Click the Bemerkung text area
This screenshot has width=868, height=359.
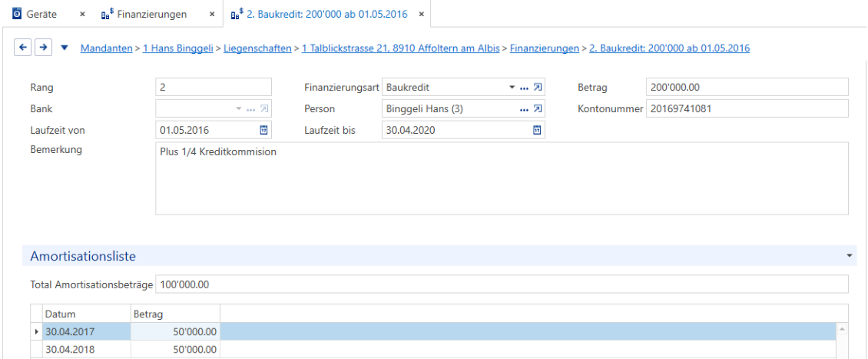coord(502,178)
